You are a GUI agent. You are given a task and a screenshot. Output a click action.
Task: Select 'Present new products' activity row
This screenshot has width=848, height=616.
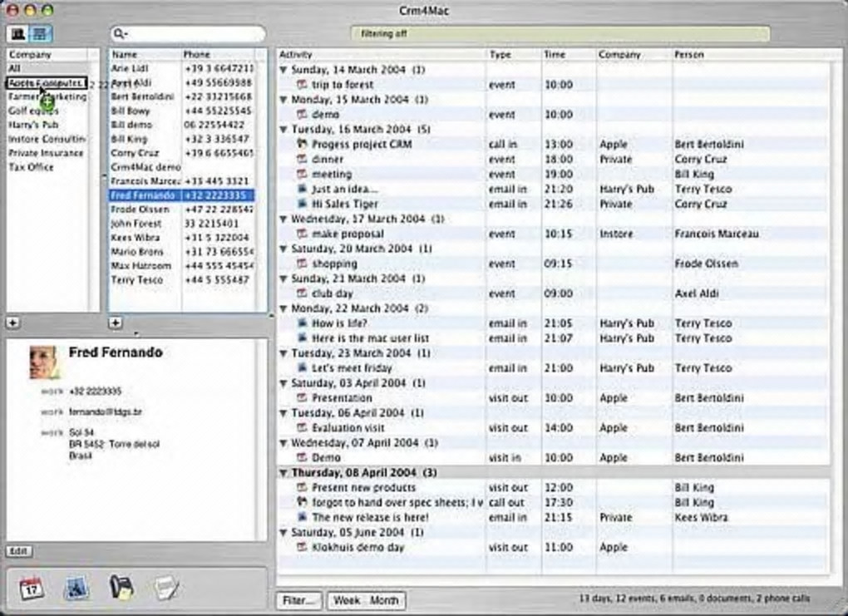point(553,487)
